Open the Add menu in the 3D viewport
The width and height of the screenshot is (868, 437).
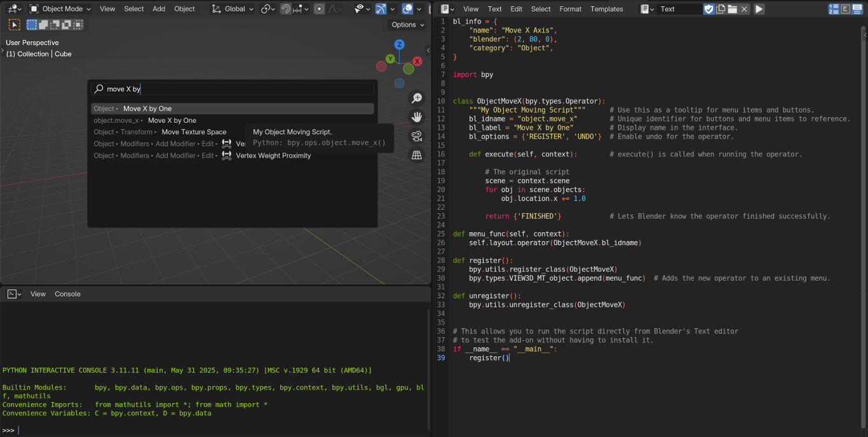(x=159, y=9)
